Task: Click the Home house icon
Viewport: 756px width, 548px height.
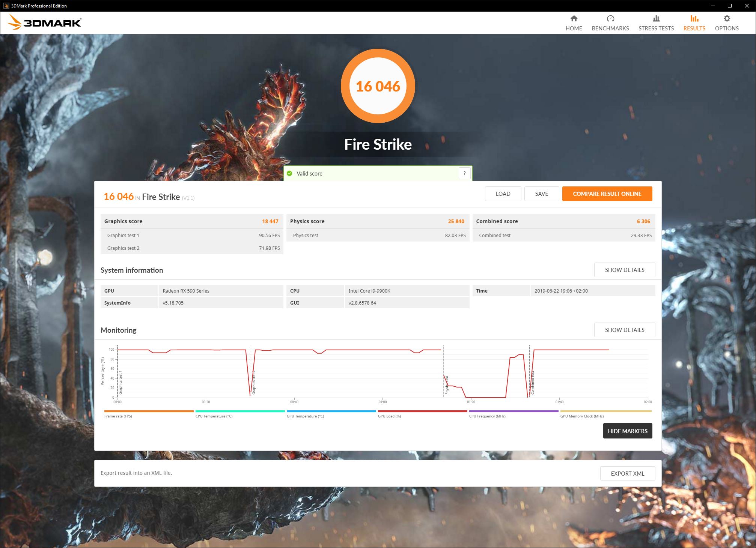Action: pos(574,18)
